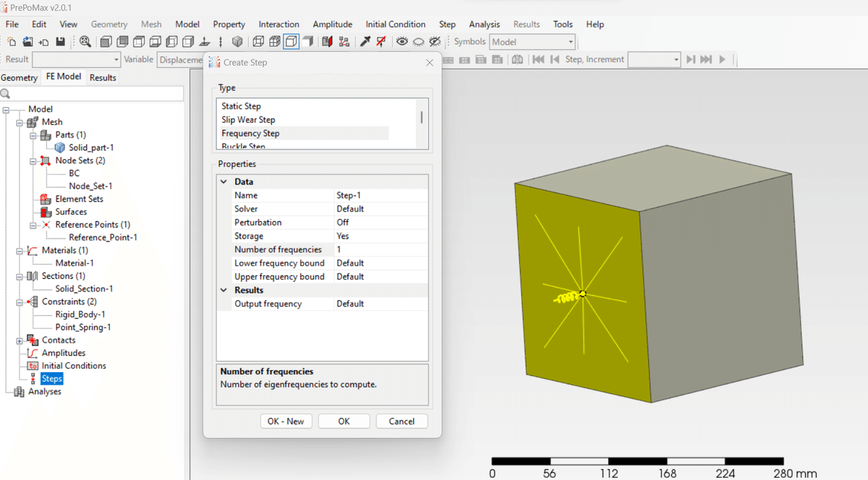Open the Interaction menu
This screenshot has height=480, width=868.
[x=278, y=24]
